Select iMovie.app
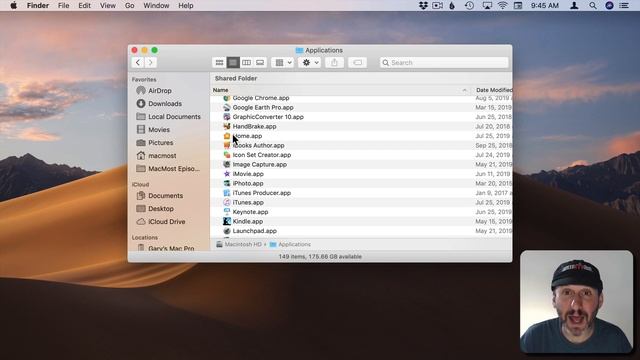Screen dimensions: 640x360 [248, 174]
